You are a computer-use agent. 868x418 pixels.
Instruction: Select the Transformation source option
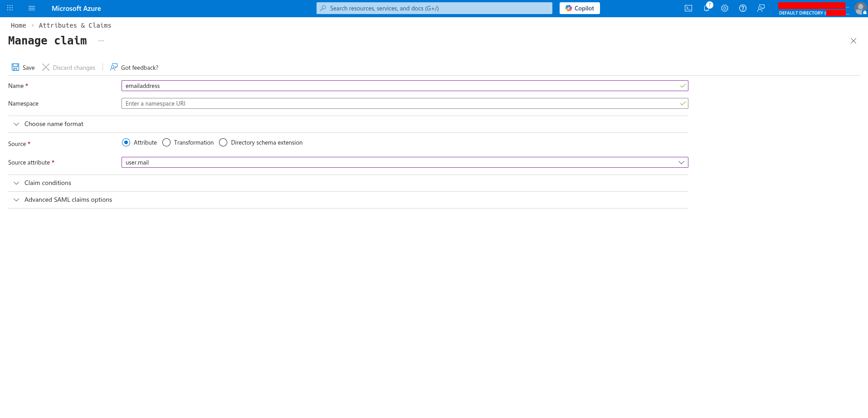(166, 142)
